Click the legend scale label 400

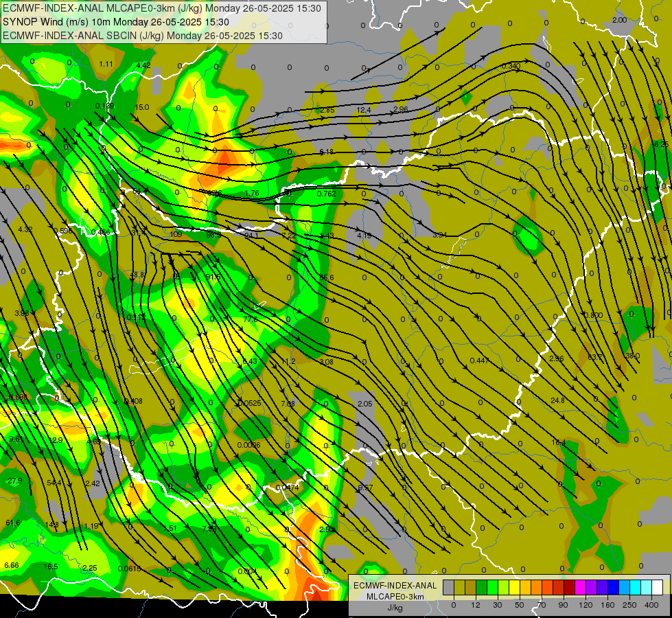pyautogui.click(x=651, y=605)
